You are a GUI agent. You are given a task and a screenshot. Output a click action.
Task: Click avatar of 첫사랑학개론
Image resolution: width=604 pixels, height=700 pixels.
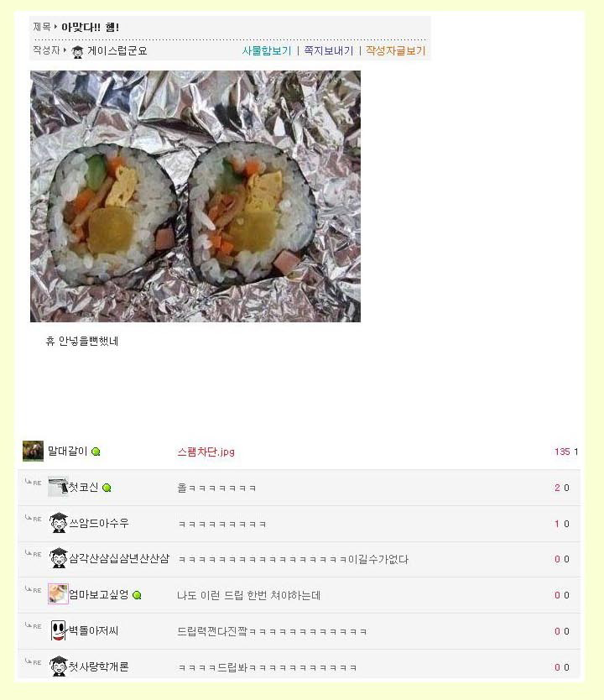click(x=58, y=666)
